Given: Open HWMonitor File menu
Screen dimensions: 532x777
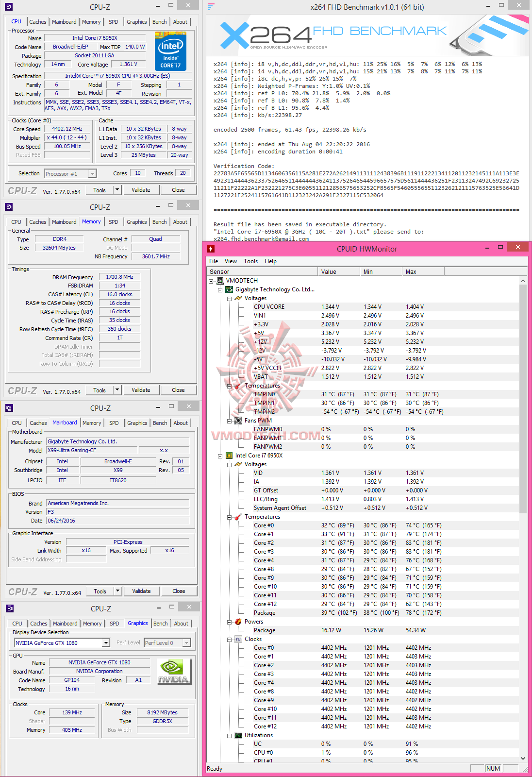Looking at the screenshot, I should (214, 261).
